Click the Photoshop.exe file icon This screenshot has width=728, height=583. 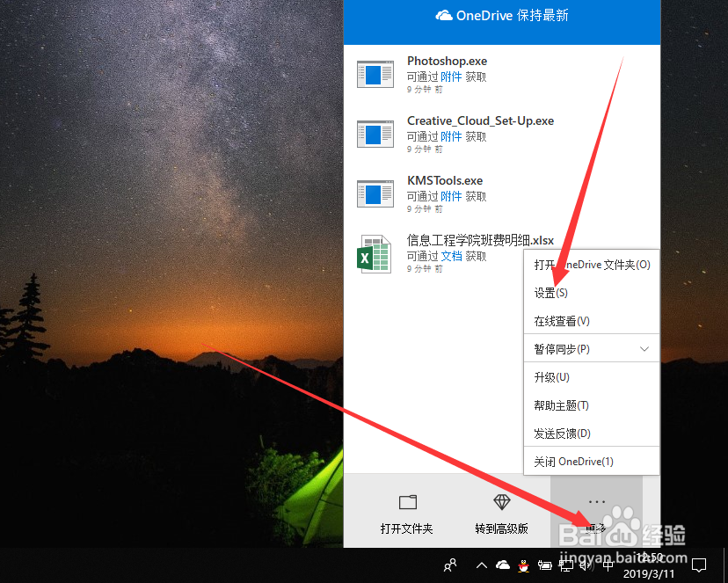point(375,74)
